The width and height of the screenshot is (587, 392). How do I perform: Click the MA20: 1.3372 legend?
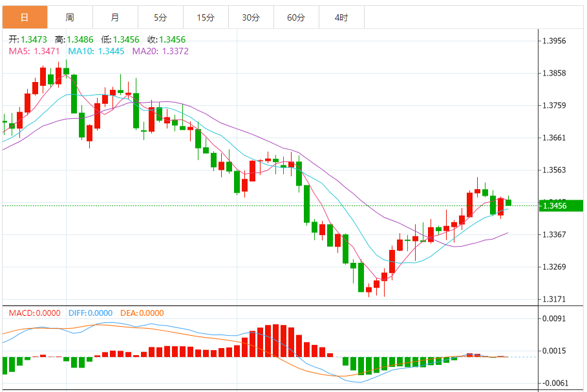point(160,51)
